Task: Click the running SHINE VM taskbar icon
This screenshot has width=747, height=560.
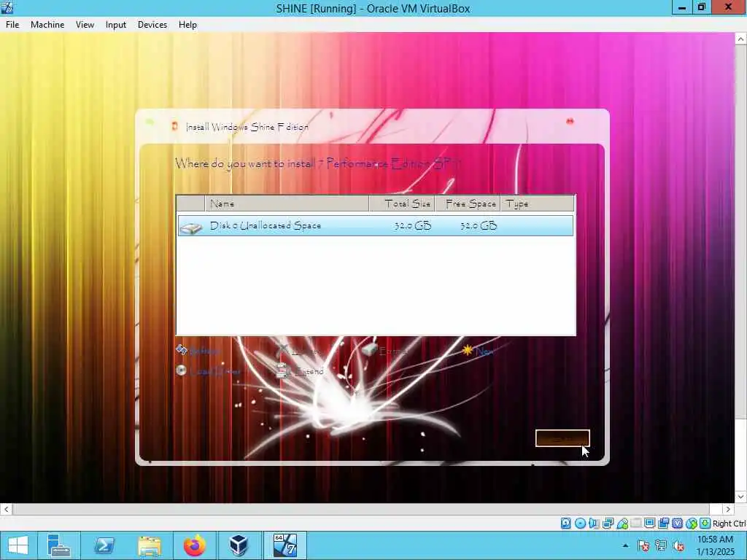Action: point(285,545)
